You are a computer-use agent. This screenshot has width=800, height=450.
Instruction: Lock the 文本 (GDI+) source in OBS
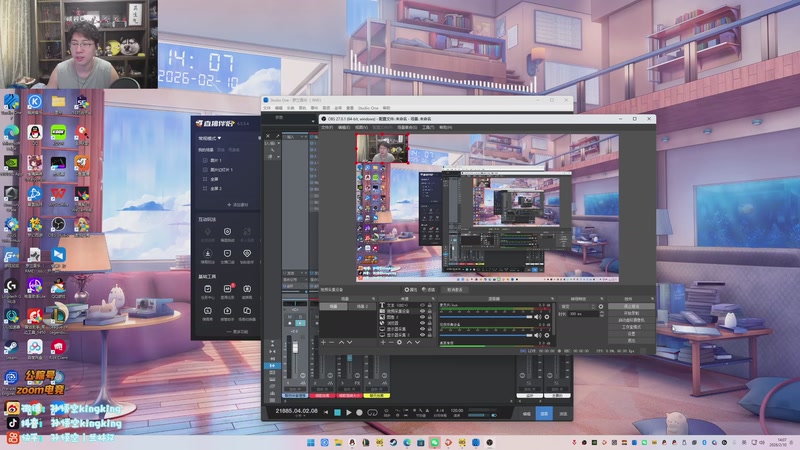(430, 305)
